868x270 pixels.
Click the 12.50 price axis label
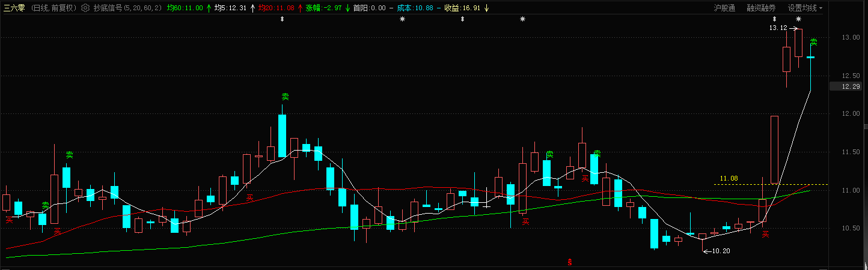[x=851, y=76]
